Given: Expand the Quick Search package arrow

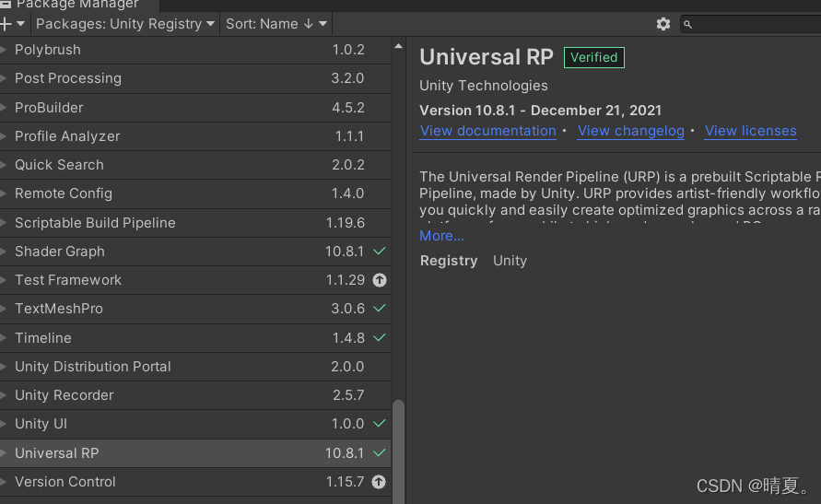Looking at the screenshot, I should [3, 165].
